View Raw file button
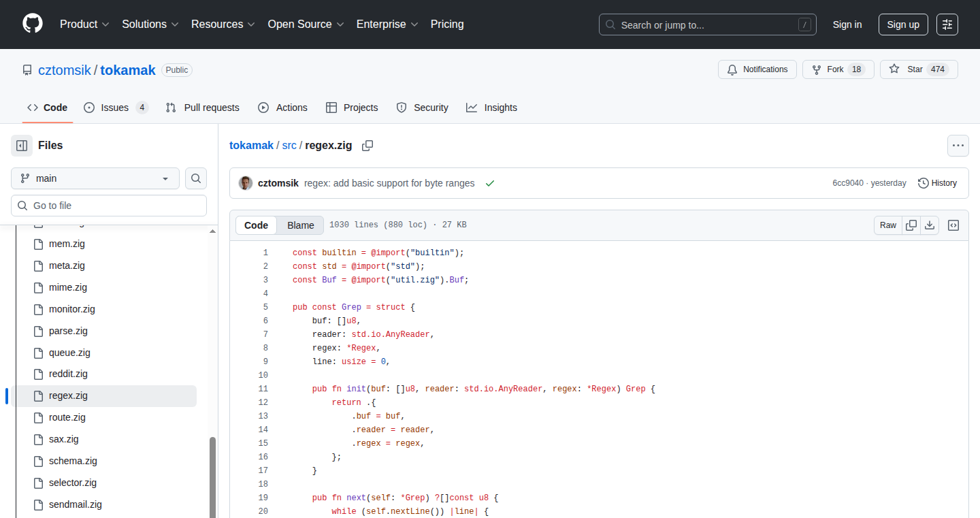The image size is (980, 518). coord(888,225)
